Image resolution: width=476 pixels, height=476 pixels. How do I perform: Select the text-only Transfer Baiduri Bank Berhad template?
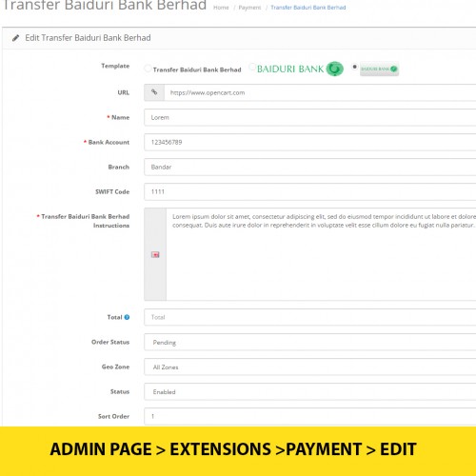pos(148,69)
